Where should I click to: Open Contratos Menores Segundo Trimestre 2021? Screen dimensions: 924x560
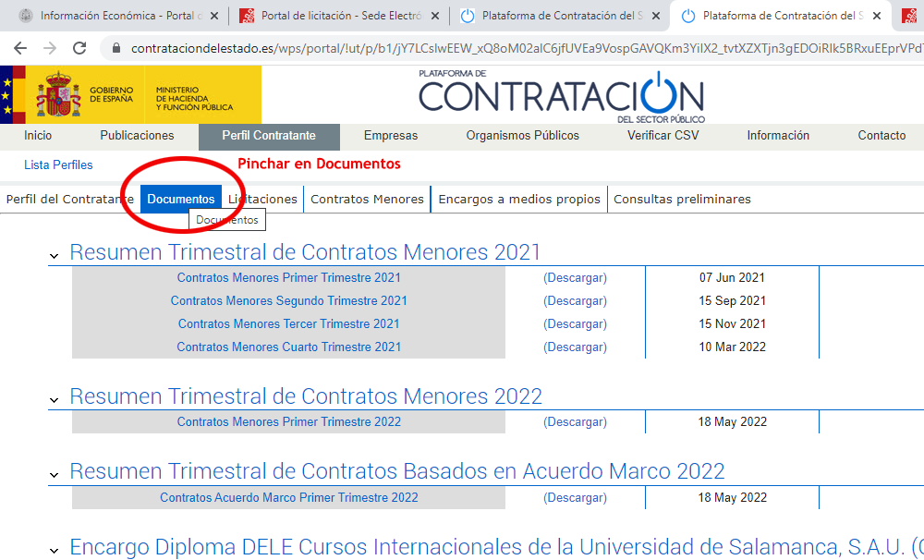[288, 300]
